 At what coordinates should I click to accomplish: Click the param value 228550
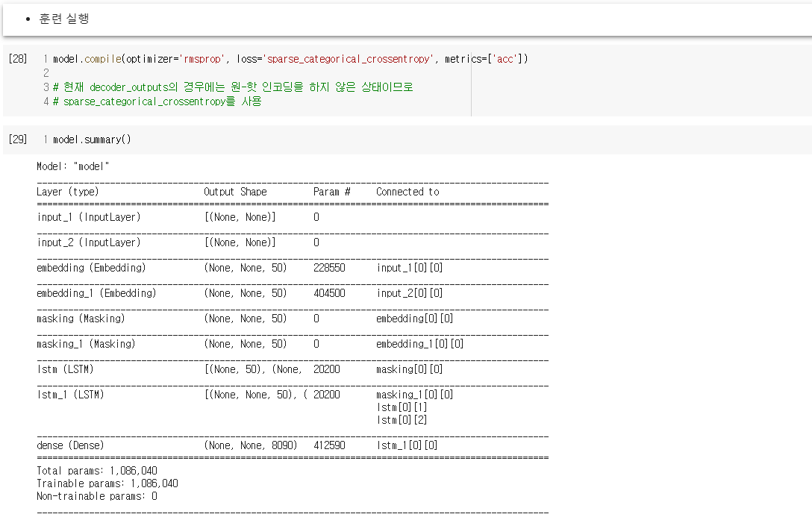[x=329, y=268]
